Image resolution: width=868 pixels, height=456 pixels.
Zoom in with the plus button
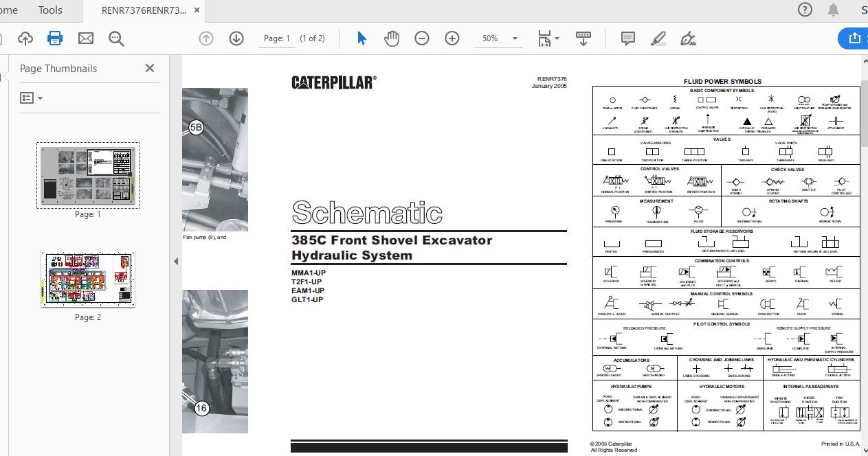click(x=452, y=38)
